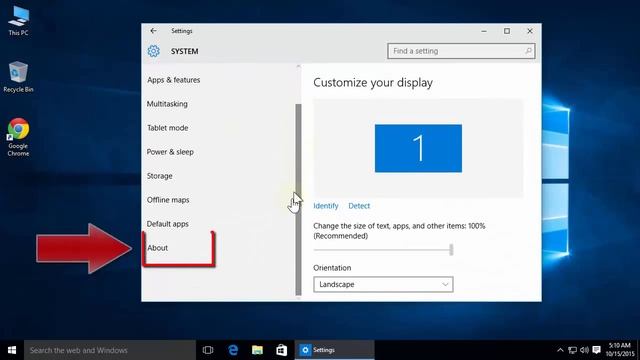Viewport: 640px width, 360px height.
Task: Show hidden system tray icons
Action: 560,350
